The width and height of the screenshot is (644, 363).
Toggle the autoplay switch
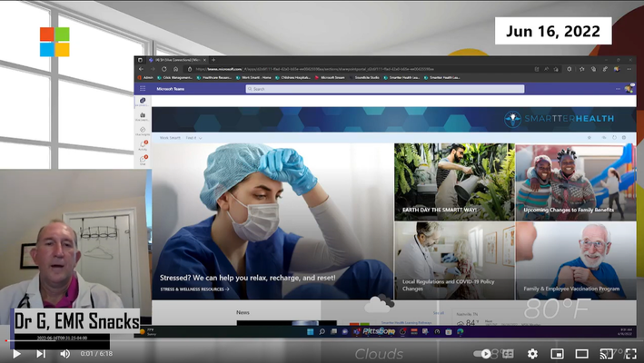pyautogui.click(x=482, y=354)
